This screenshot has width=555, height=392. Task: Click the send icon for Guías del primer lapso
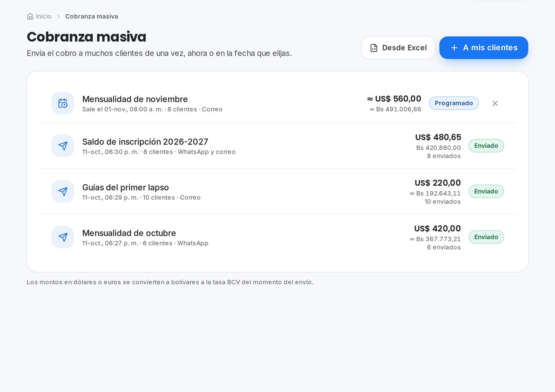click(x=63, y=192)
